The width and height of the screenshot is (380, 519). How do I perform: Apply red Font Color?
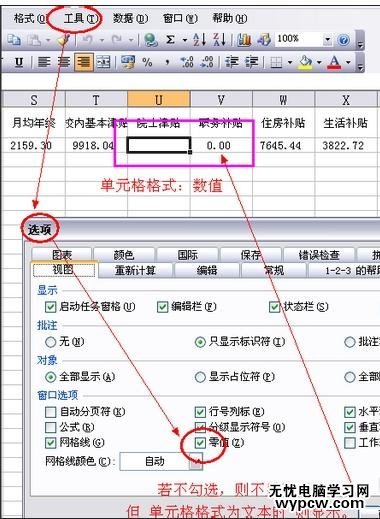[335, 62]
